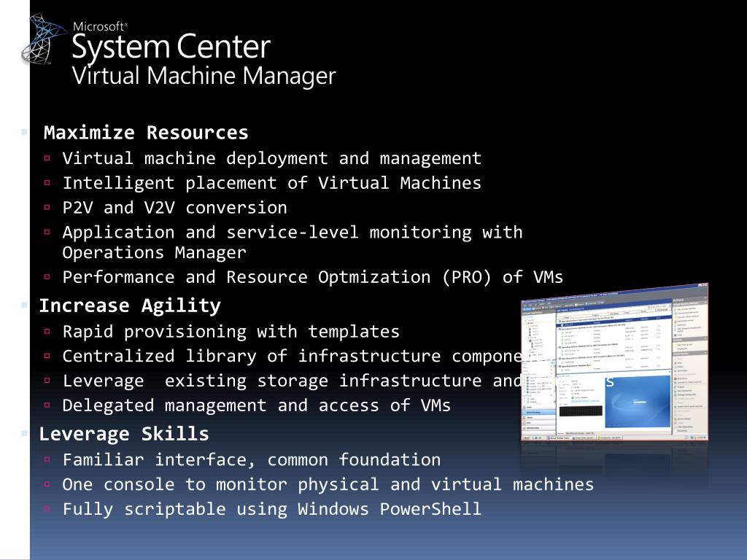The width and height of the screenshot is (747, 560).
Task: Select the 'System Center' title text
Action: [171, 47]
